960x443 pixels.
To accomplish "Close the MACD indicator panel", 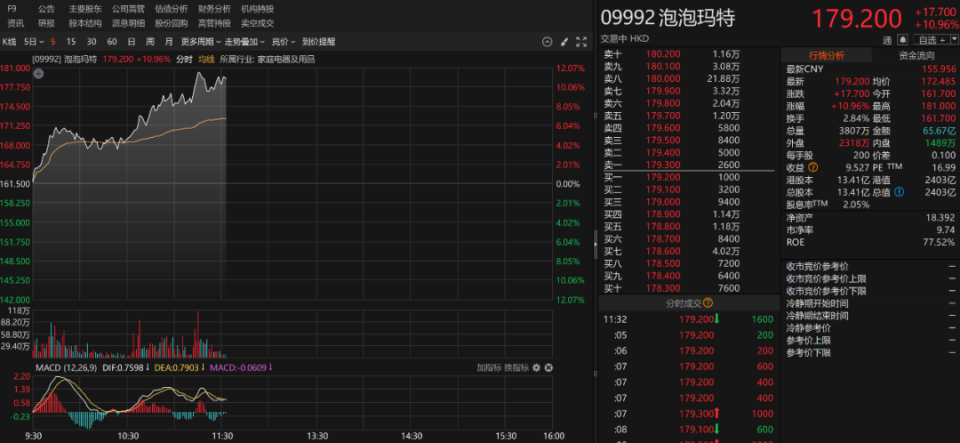I will tap(549, 368).
